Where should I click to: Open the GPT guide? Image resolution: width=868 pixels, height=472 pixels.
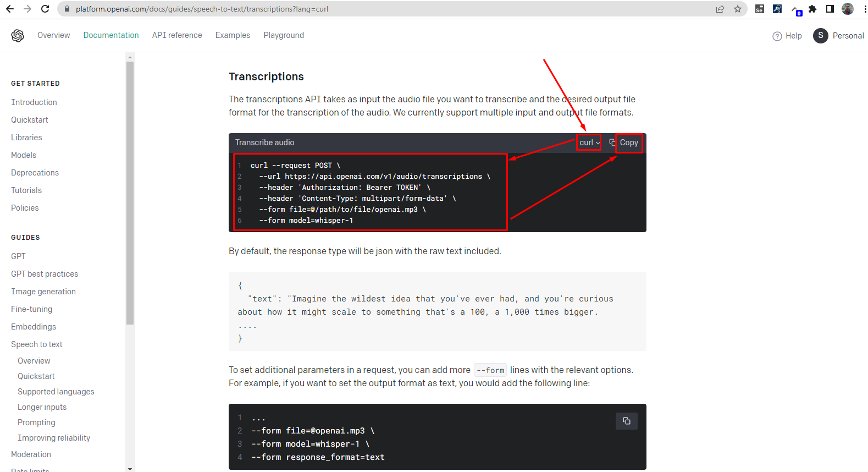point(18,256)
